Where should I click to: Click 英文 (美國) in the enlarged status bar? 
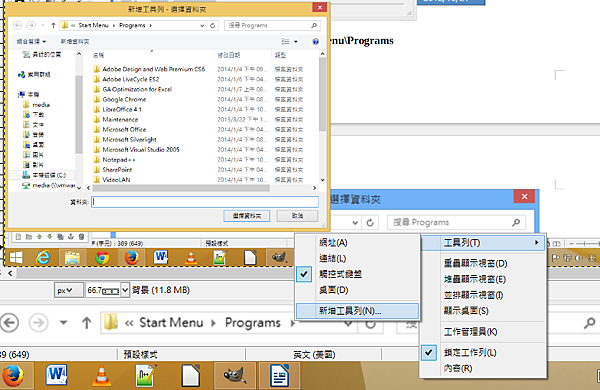coord(314,354)
